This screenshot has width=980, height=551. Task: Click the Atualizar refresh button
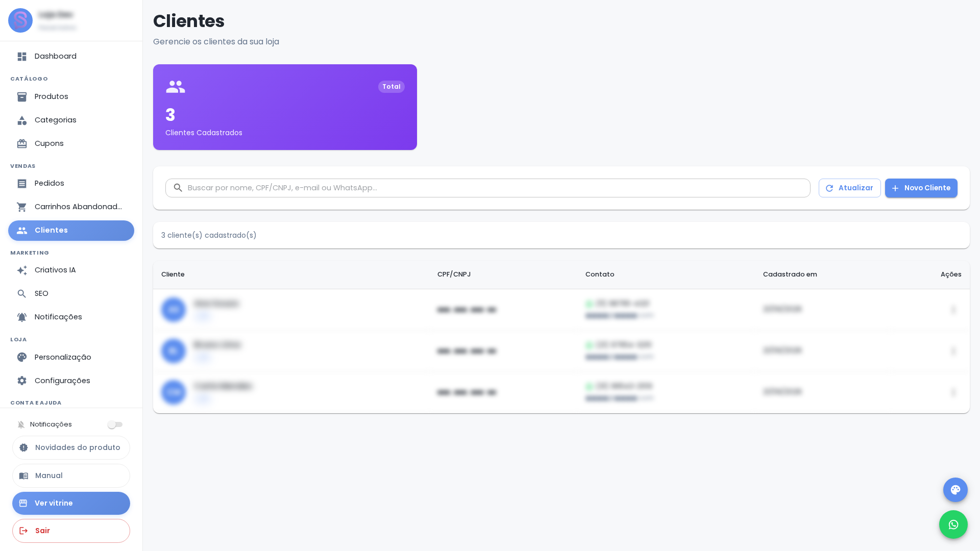click(850, 188)
